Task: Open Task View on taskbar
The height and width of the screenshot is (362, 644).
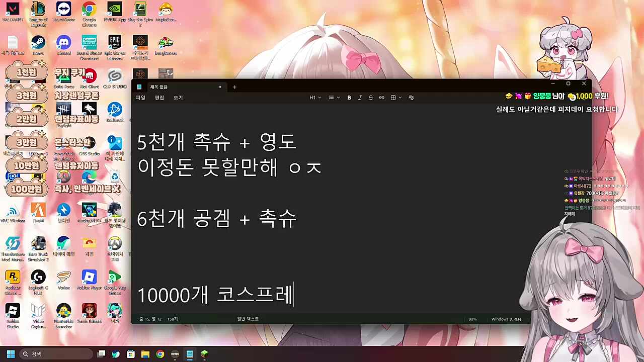Action: (x=101, y=354)
